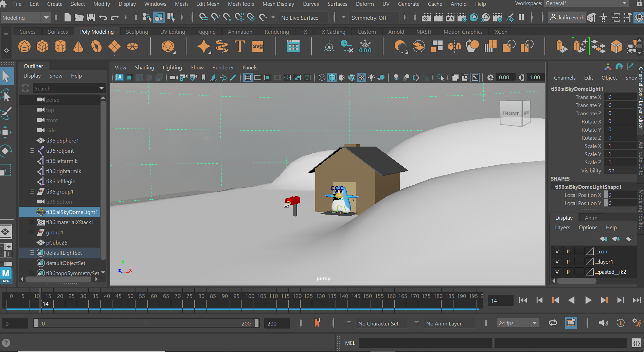Save the current scene

91,17
